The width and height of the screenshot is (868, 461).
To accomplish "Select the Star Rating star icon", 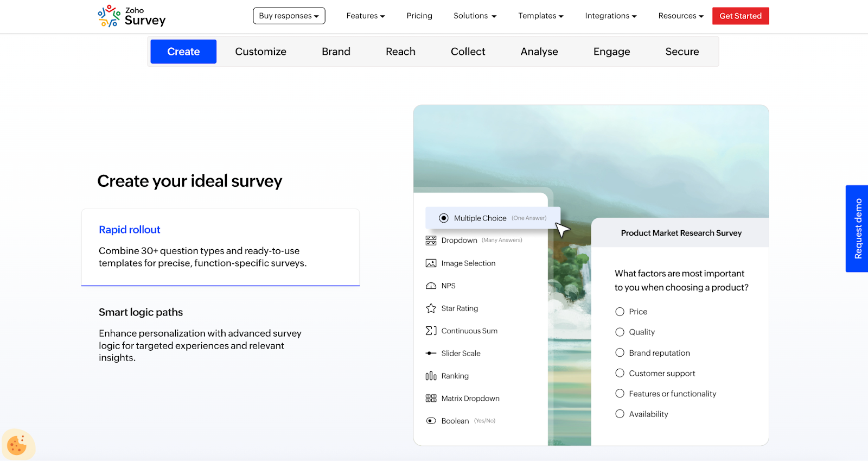I will point(431,308).
